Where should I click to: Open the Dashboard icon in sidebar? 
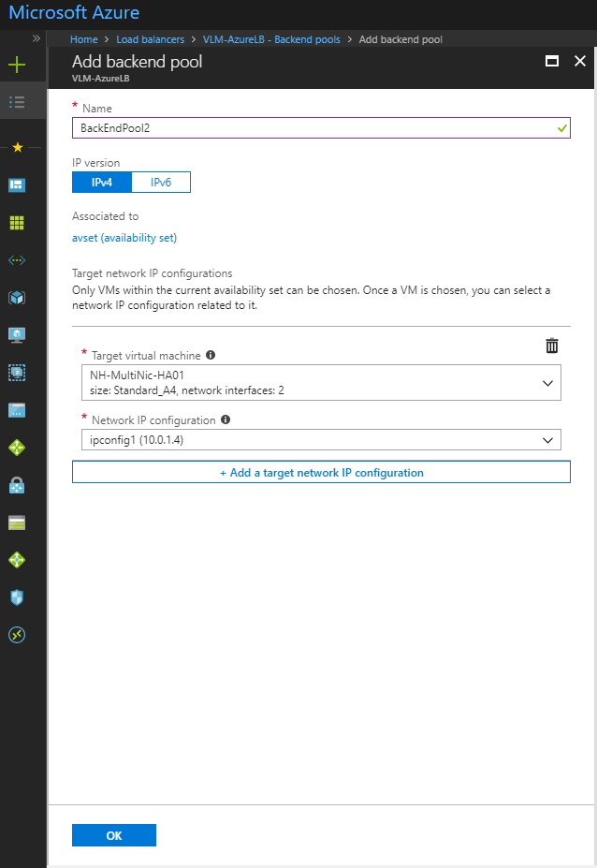click(17, 184)
